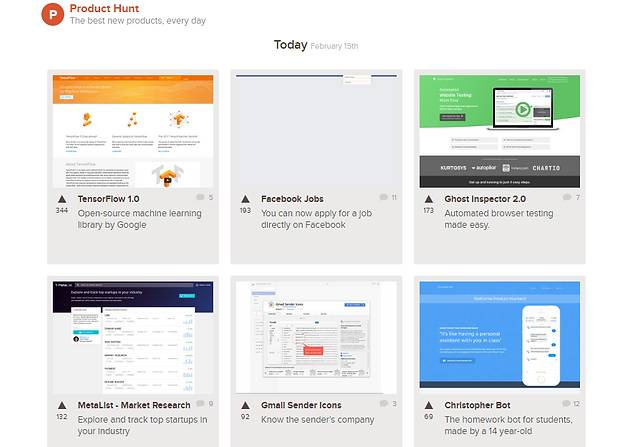Click TensorFlow vote count 344

62,210
